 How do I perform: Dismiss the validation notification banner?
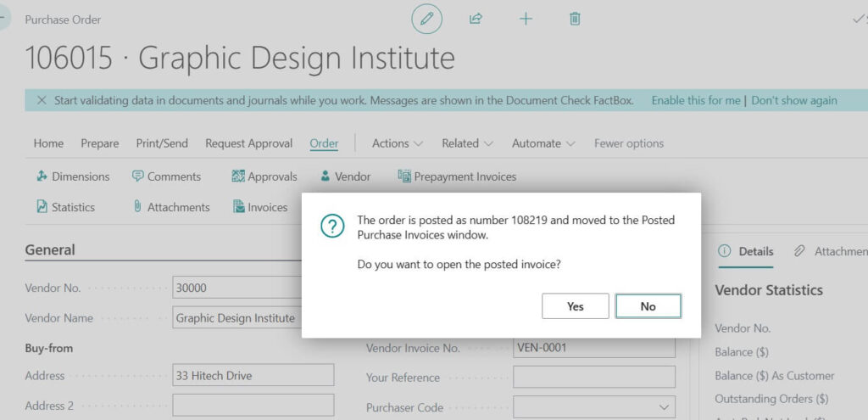point(41,100)
